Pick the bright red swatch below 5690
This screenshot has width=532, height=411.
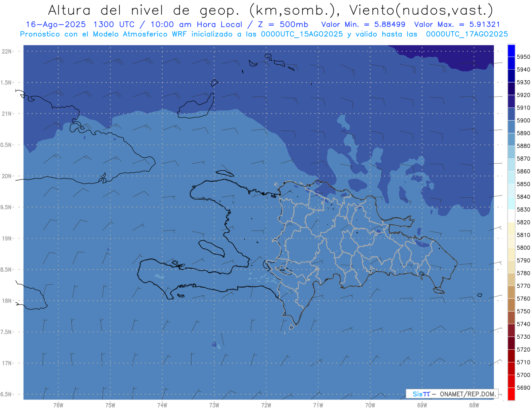tap(511, 394)
